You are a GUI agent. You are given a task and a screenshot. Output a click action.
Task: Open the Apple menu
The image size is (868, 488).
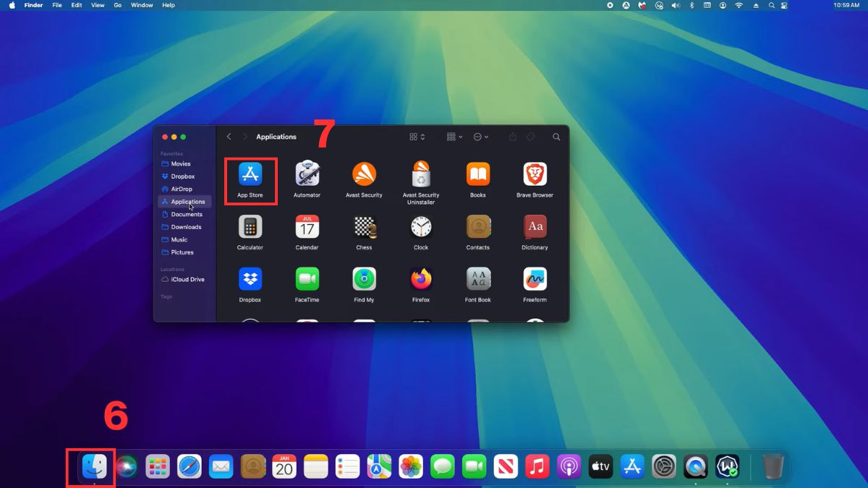click(x=12, y=5)
